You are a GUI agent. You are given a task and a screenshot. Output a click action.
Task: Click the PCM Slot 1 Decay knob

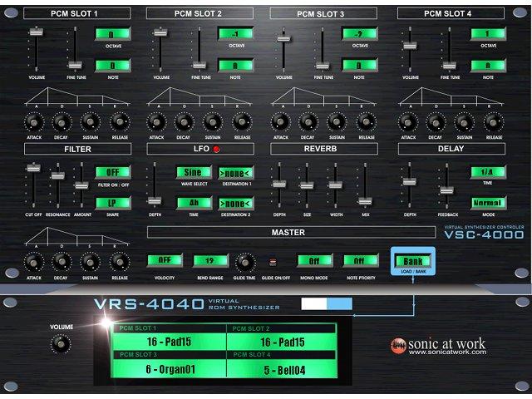click(x=62, y=122)
